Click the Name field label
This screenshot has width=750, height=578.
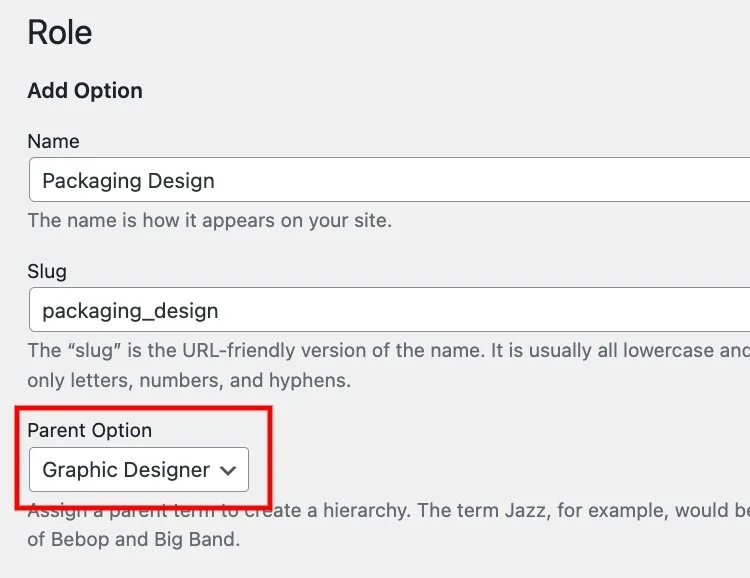pos(53,141)
